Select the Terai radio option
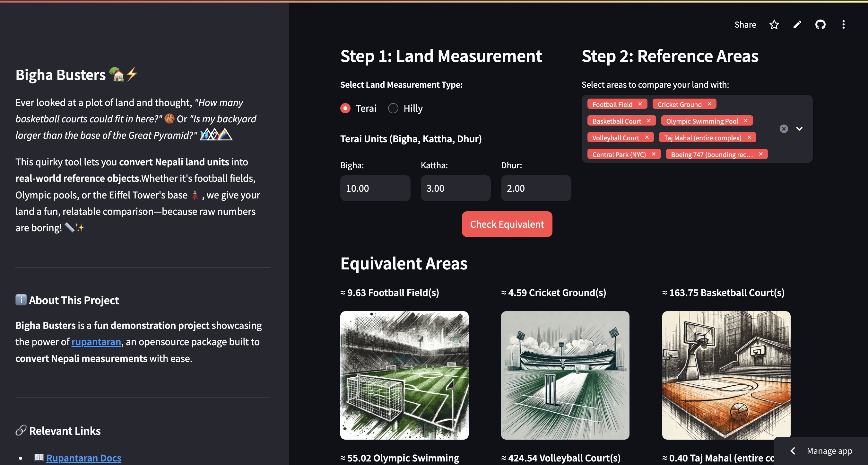 [x=345, y=108]
